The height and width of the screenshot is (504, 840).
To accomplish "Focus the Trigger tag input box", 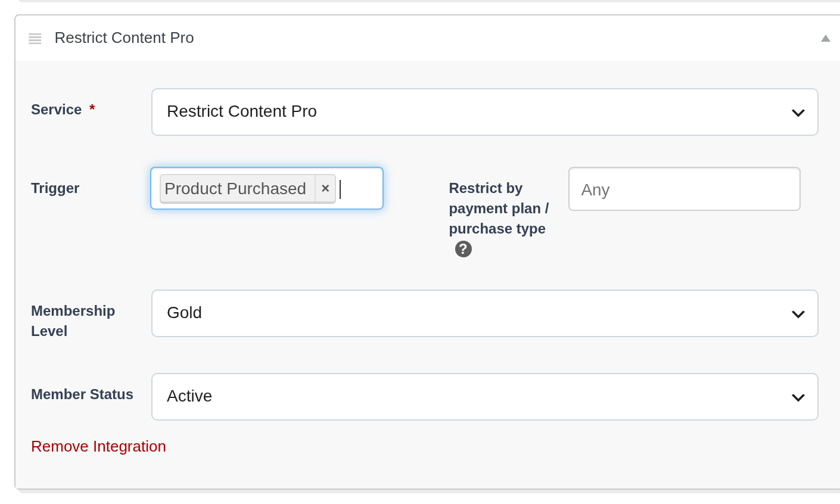I will coord(267,188).
